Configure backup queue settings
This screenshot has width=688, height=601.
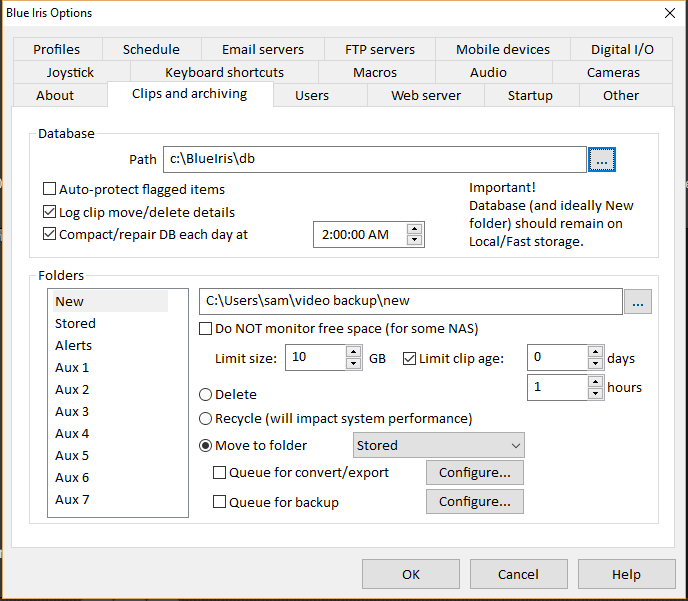(x=475, y=501)
